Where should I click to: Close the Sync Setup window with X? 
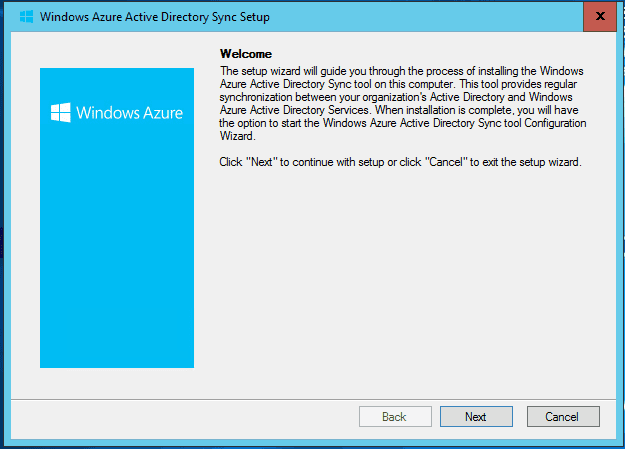[600, 16]
